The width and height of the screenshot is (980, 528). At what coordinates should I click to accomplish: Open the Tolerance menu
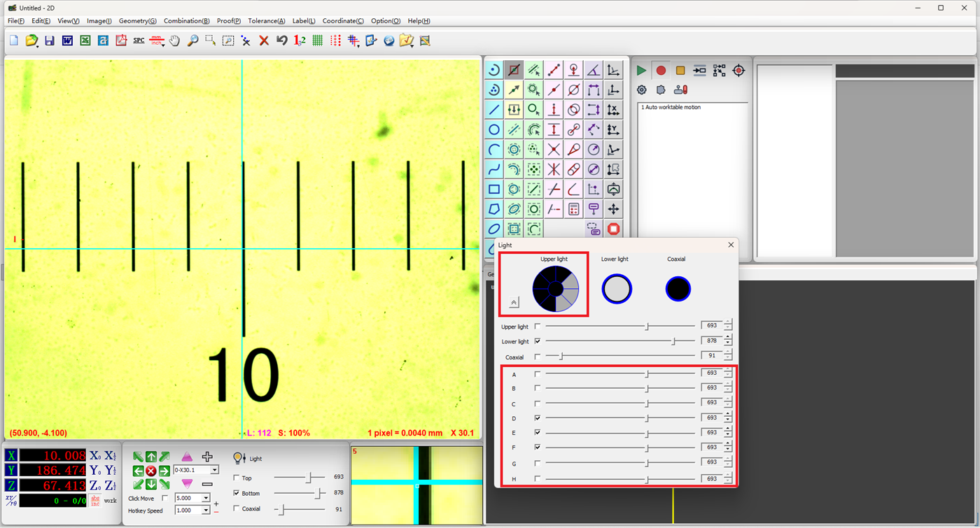267,21
